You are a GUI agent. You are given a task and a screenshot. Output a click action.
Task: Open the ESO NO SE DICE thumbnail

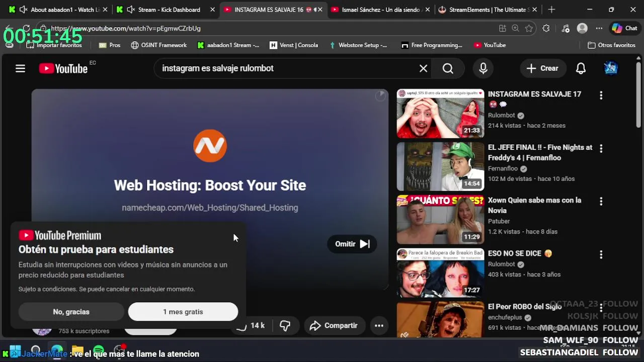tap(440, 273)
